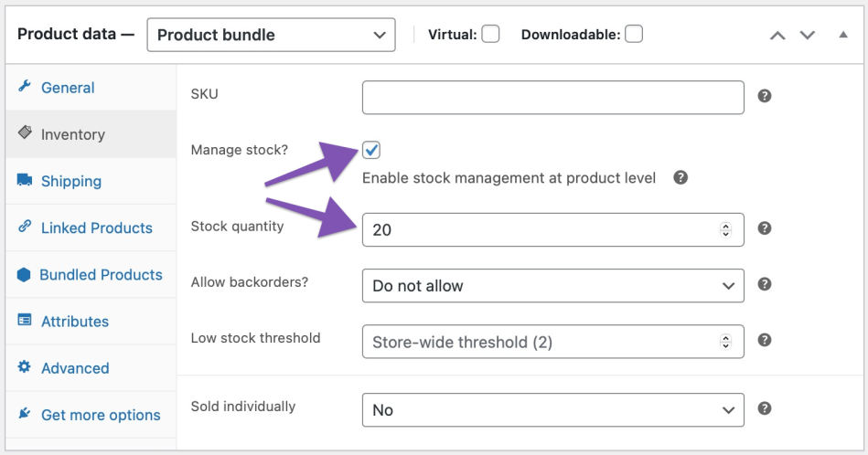Click into the SKU text field

point(552,98)
